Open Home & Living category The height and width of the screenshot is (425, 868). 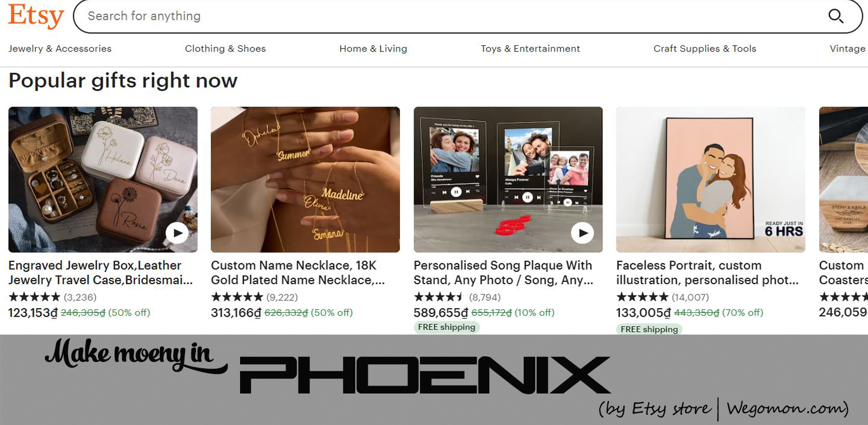(373, 49)
